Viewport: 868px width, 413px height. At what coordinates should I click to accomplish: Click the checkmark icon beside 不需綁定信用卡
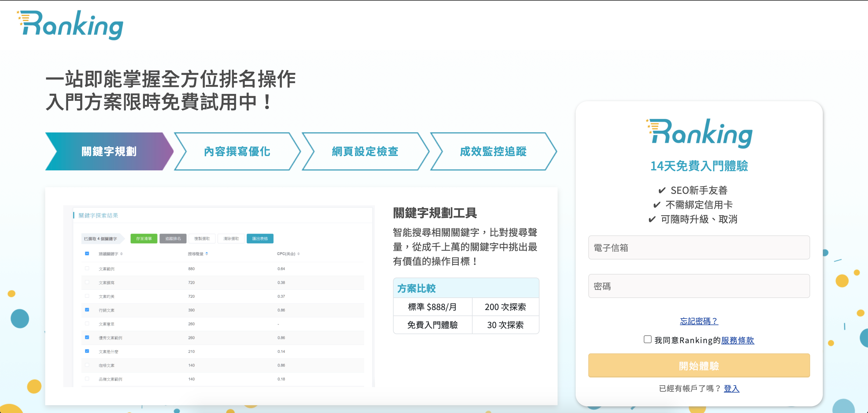coord(656,205)
